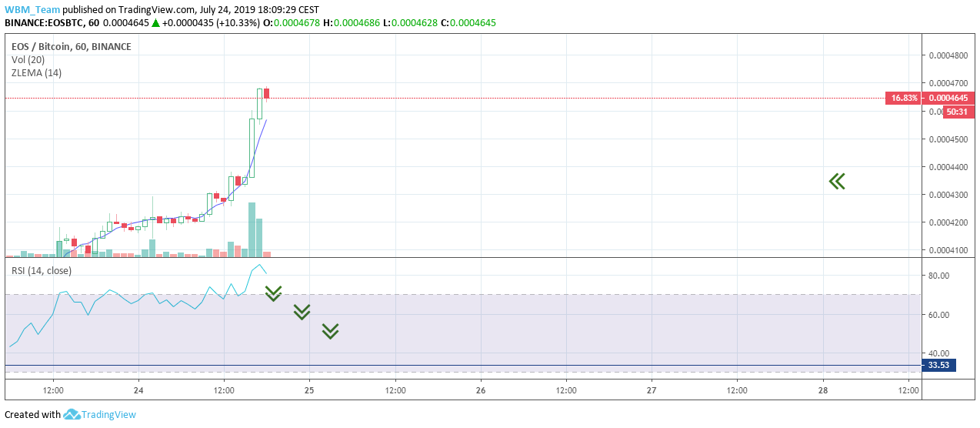Open the TradingView link beside 'Created with'

[x=110, y=414]
